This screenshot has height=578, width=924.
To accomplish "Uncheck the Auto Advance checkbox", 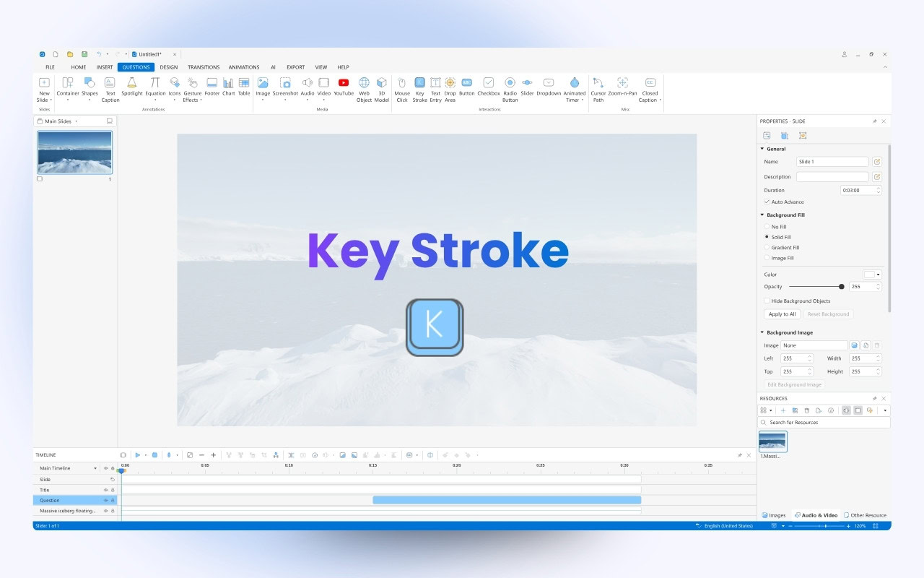I will [767, 202].
